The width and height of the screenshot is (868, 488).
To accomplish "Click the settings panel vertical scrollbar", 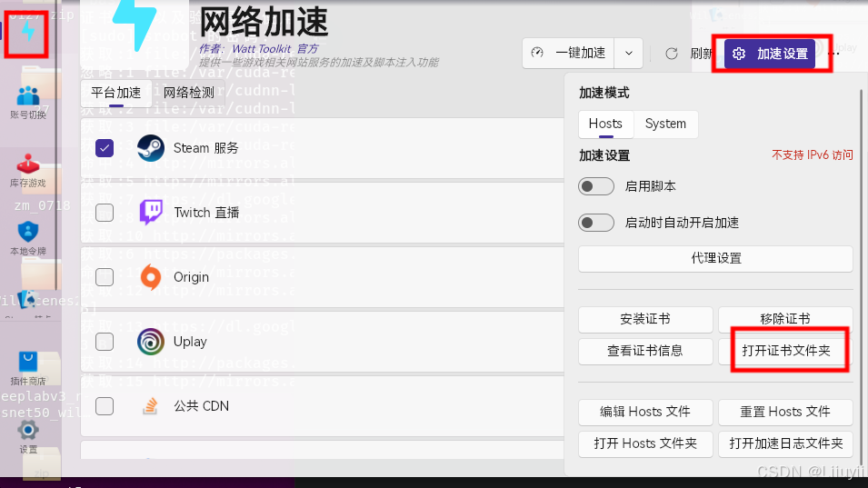I will pos(862,276).
